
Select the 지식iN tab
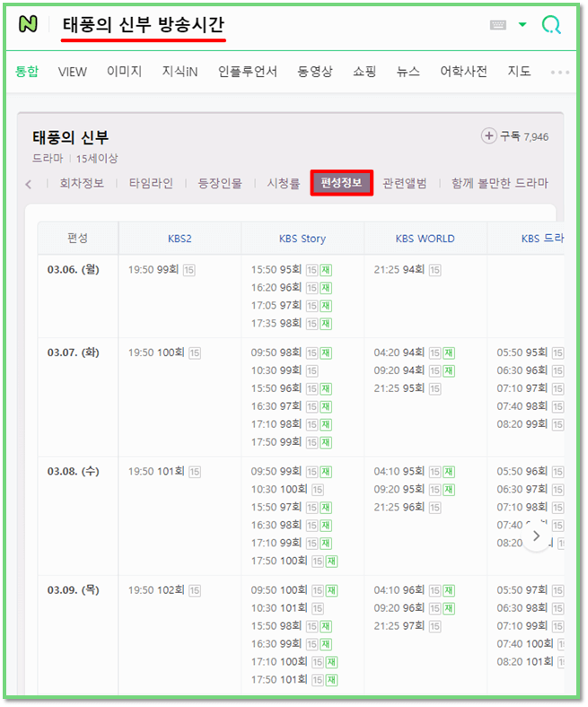click(x=180, y=71)
